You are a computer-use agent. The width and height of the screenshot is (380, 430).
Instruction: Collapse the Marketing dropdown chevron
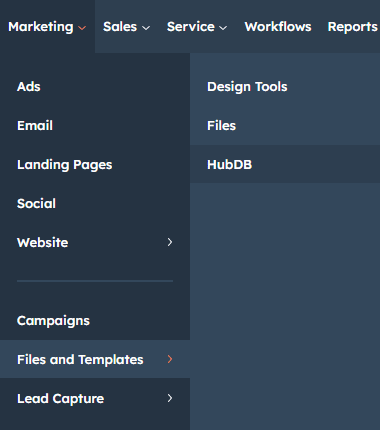(82, 28)
